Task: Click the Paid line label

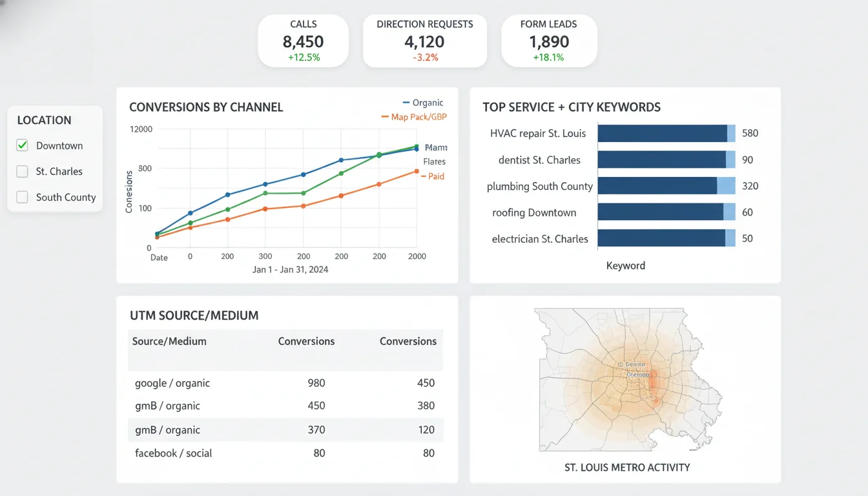Action: [433, 176]
